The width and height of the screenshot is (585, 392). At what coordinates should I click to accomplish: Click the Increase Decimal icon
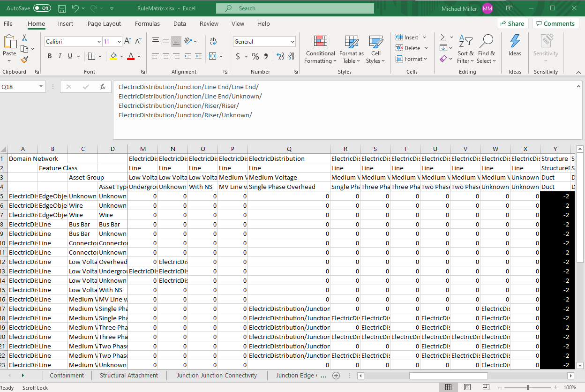281,56
